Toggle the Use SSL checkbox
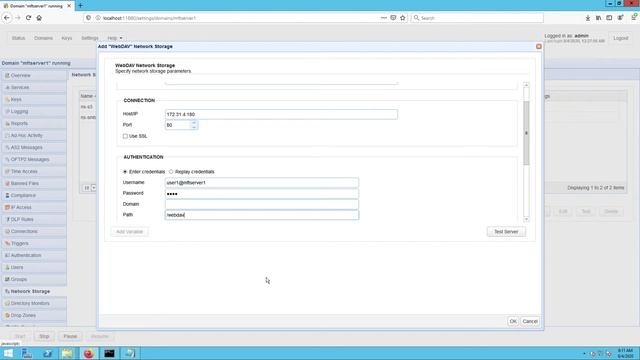The height and width of the screenshot is (360, 640). [125, 136]
